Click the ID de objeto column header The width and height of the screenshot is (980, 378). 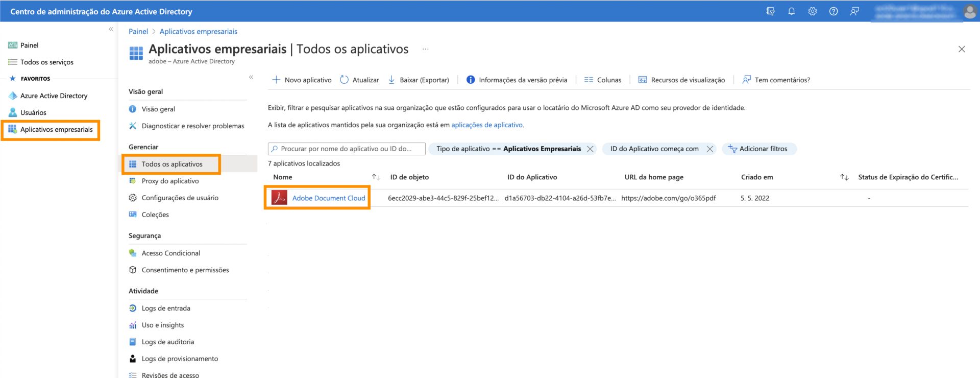409,177
